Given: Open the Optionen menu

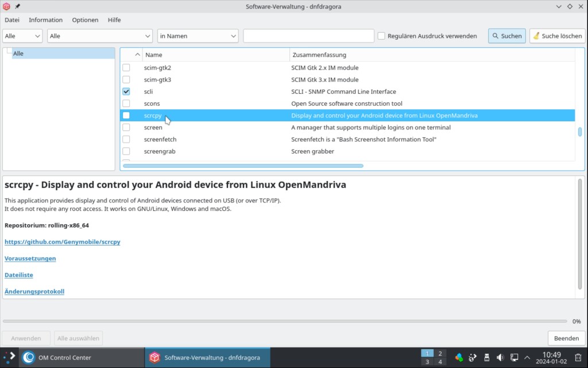Looking at the screenshot, I should pyautogui.click(x=85, y=20).
